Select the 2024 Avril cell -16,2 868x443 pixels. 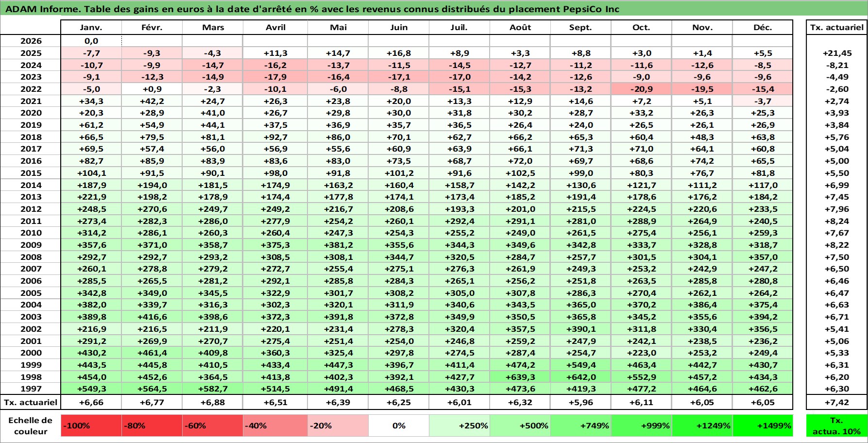click(x=275, y=65)
